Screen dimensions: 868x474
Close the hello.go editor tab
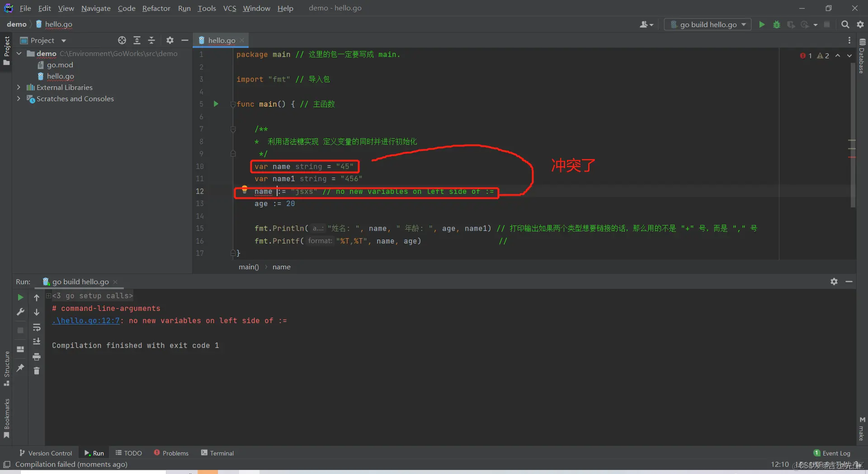click(242, 40)
